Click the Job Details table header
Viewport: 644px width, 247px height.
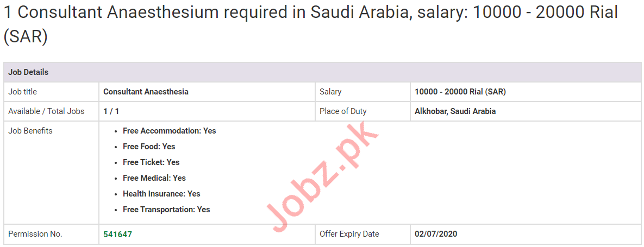[28, 72]
